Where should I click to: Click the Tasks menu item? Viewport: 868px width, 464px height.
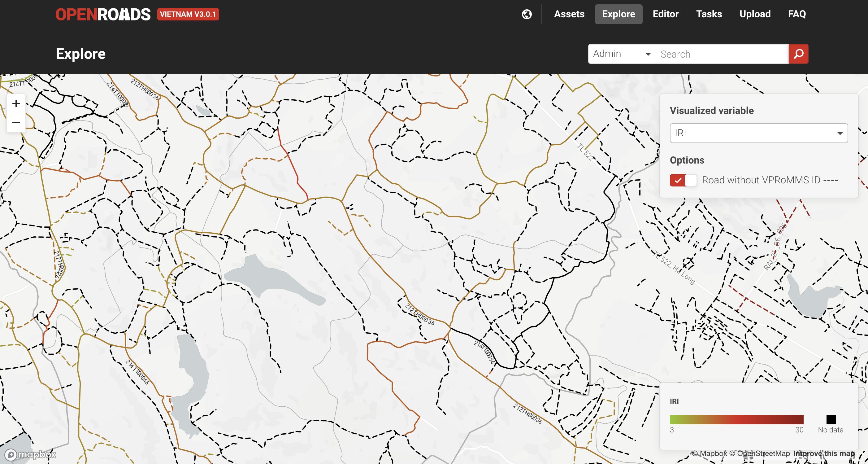coord(708,14)
